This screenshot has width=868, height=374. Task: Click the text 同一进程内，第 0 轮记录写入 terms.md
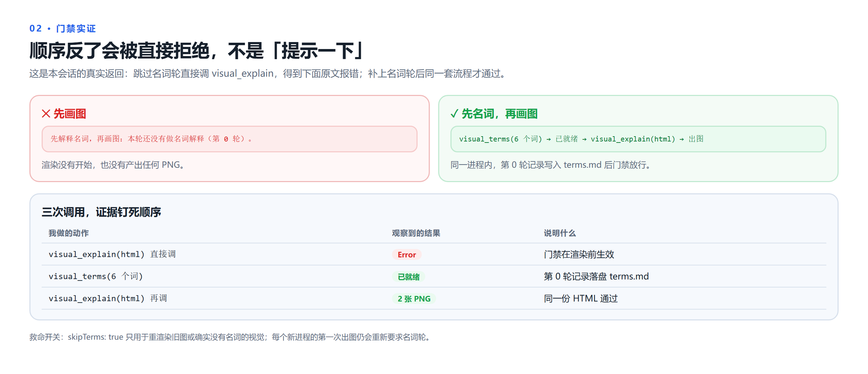[550, 165]
